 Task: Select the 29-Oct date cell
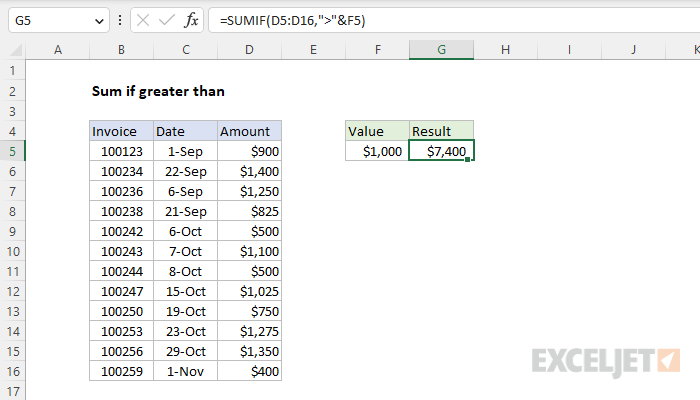point(185,351)
